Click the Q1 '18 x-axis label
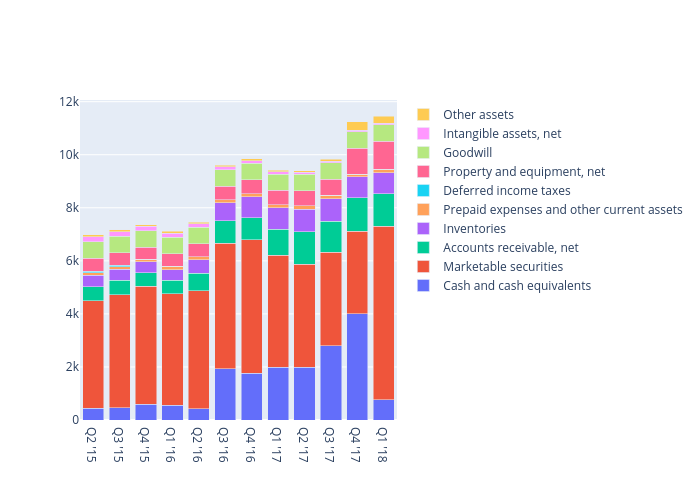Viewport: 700px width, 500px height. click(383, 444)
